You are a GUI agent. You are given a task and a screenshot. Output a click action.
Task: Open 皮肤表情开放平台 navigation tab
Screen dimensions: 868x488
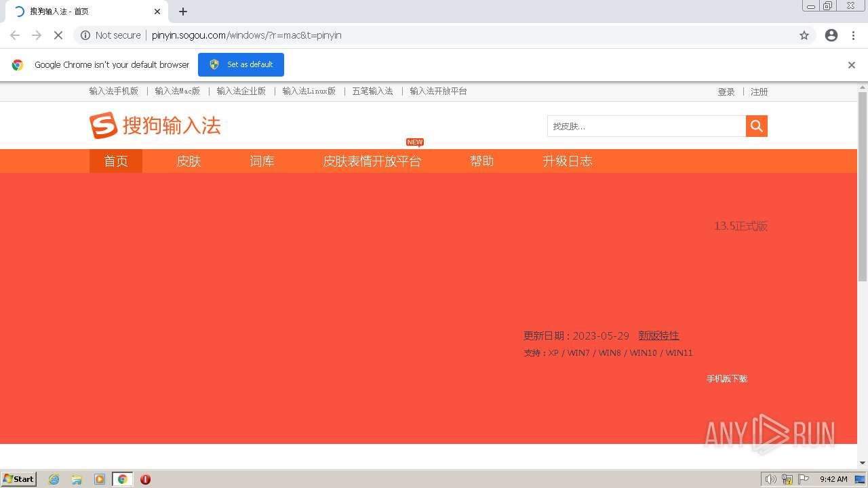pyautogui.click(x=372, y=161)
